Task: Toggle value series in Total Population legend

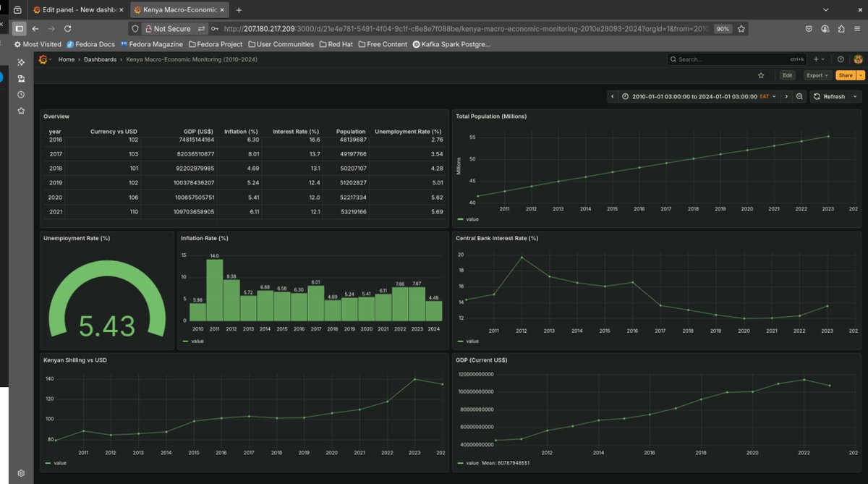Action: tap(469, 218)
